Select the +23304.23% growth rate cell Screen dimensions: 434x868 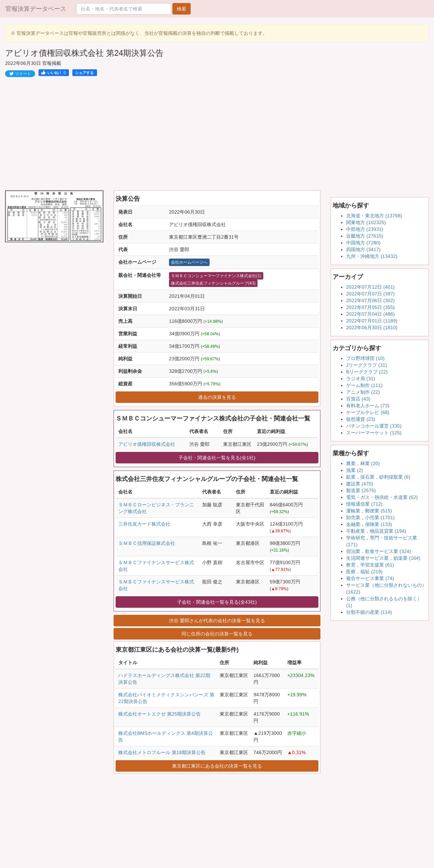301,675
